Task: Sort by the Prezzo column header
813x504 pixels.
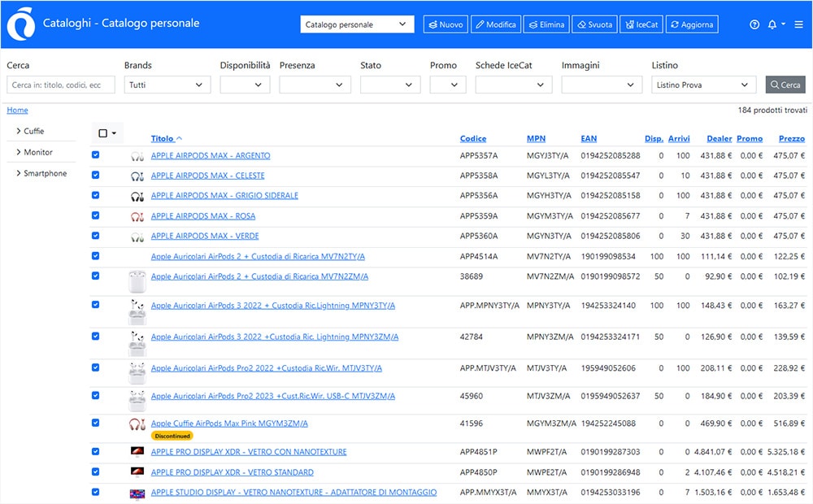Action: [x=791, y=138]
